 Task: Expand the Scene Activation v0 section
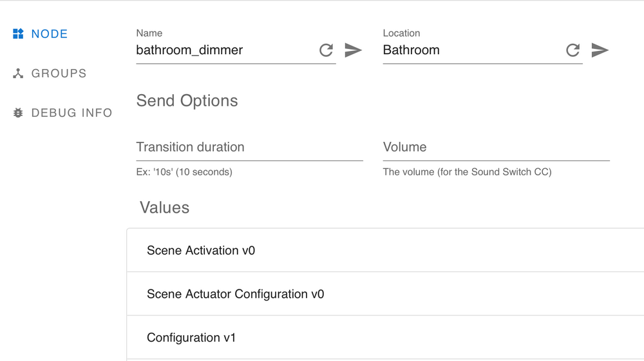click(x=201, y=250)
